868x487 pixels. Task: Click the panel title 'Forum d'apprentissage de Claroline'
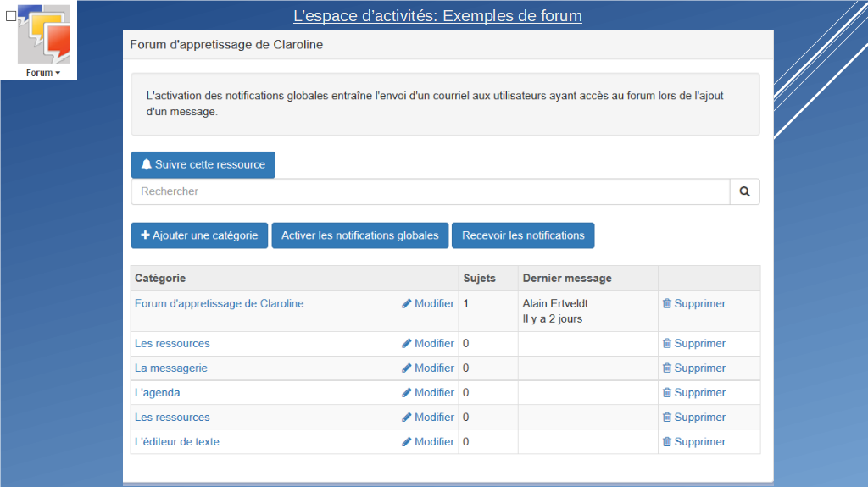coord(226,45)
